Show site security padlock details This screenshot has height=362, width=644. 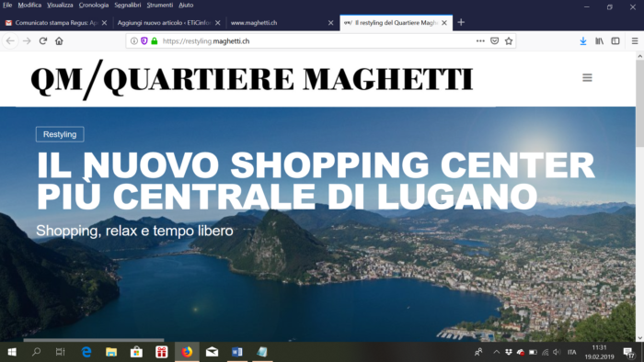click(155, 41)
